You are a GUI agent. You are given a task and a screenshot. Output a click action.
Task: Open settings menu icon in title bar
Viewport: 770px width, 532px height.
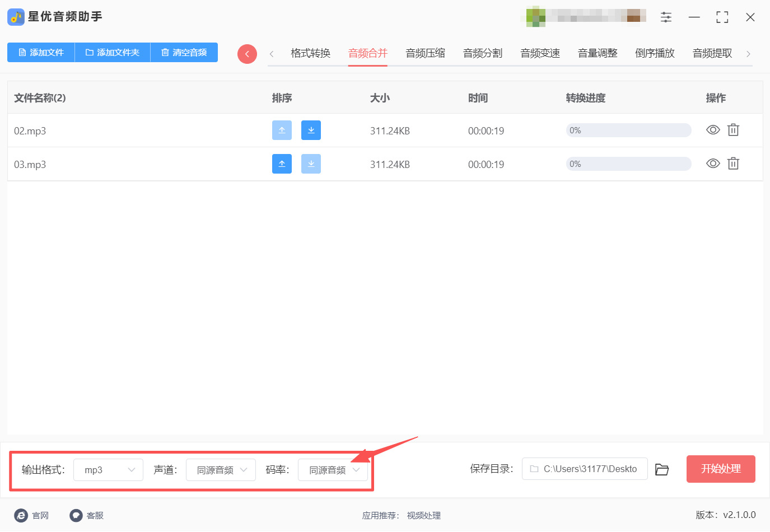[x=666, y=17]
